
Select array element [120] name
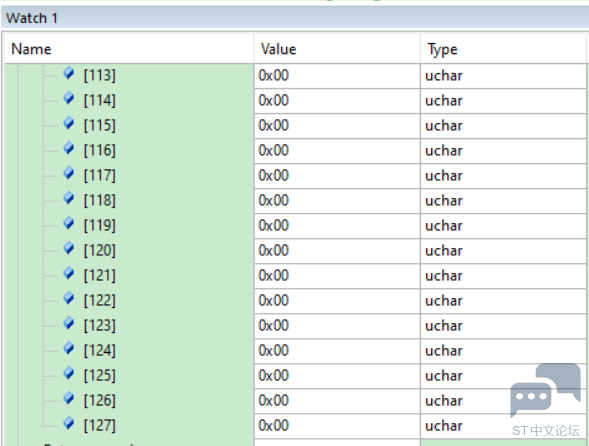click(x=100, y=250)
